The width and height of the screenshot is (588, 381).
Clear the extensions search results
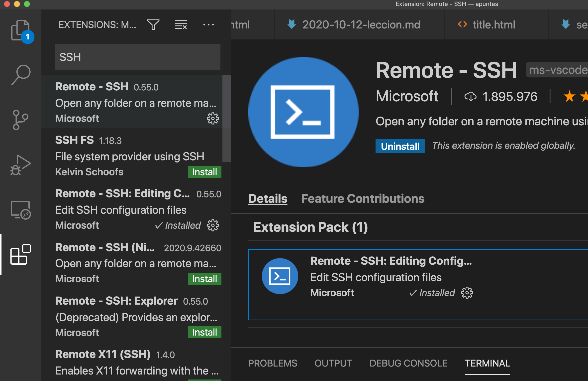tap(181, 24)
